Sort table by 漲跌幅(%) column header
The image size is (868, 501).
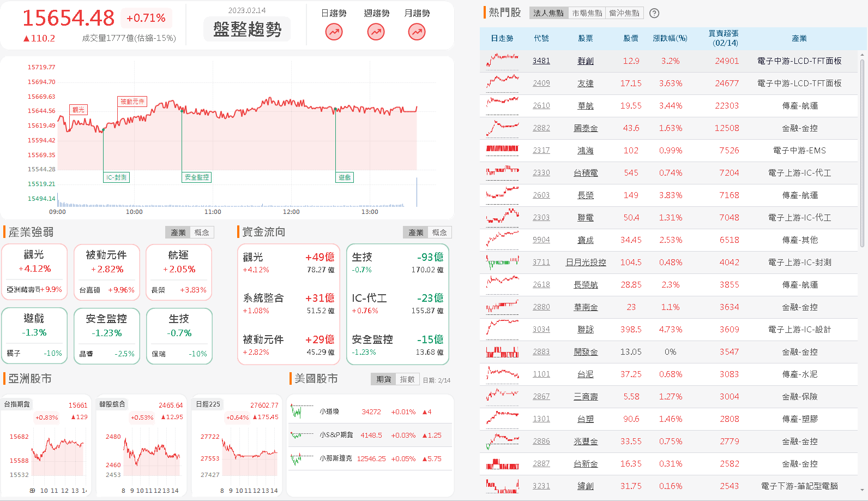(x=670, y=38)
